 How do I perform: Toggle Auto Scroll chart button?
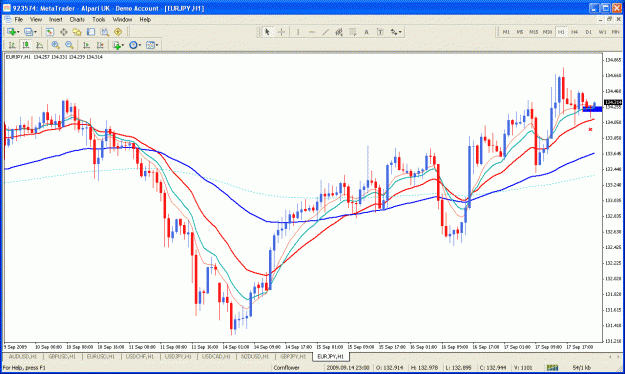(x=86, y=45)
